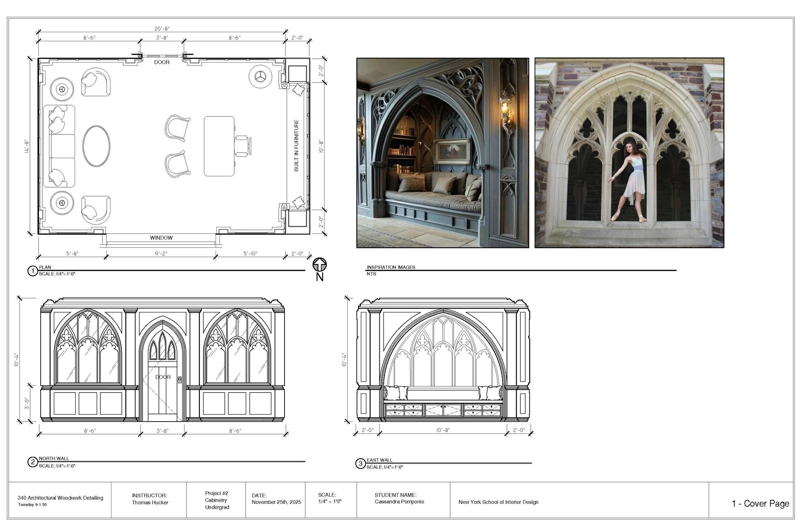Click the view number 3 EAST WALL bubble
The width and height of the screenshot is (812, 525).
point(361,464)
